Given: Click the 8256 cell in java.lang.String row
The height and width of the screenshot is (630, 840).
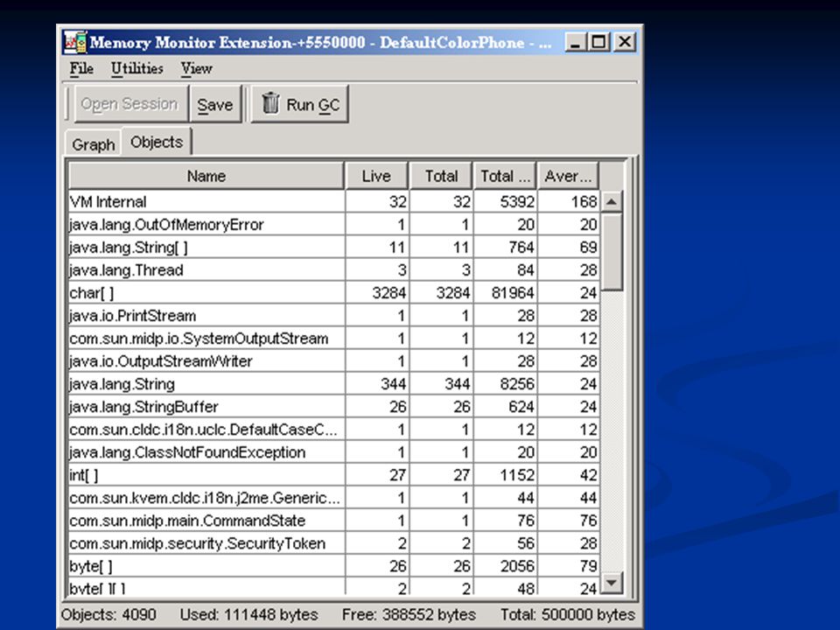Looking at the screenshot, I should [505, 384].
